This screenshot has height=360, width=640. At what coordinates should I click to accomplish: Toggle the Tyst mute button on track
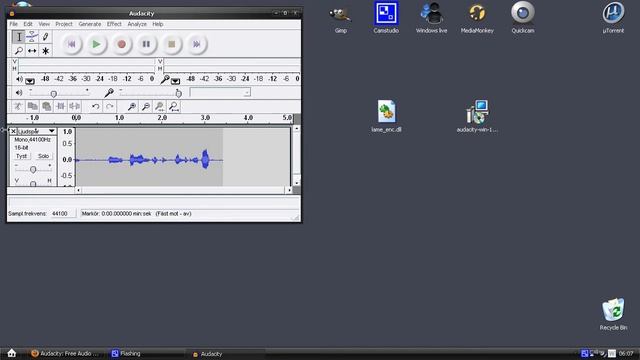click(22, 156)
